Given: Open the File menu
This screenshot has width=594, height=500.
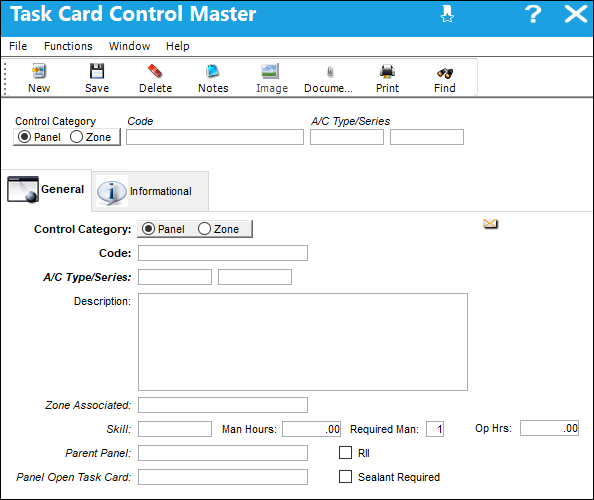Looking at the screenshot, I should [18, 46].
